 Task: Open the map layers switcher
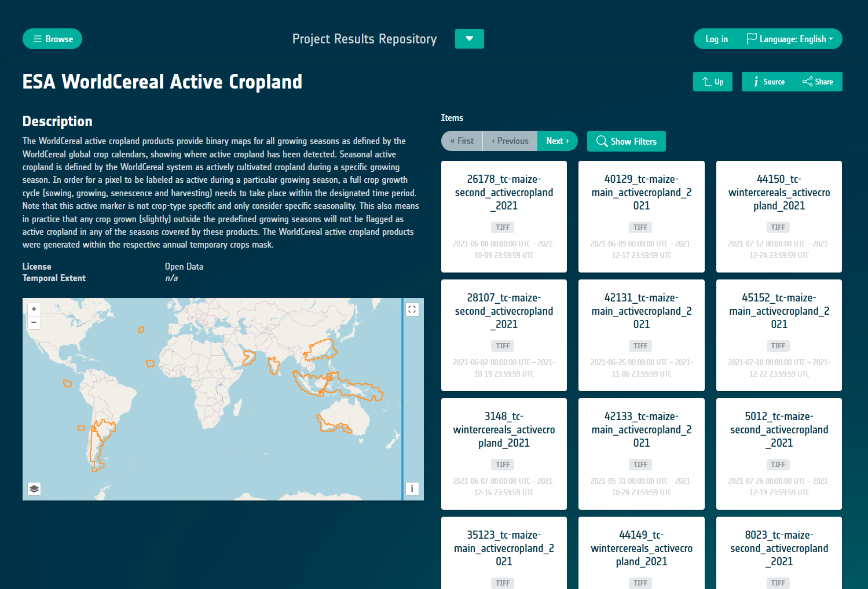34,489
